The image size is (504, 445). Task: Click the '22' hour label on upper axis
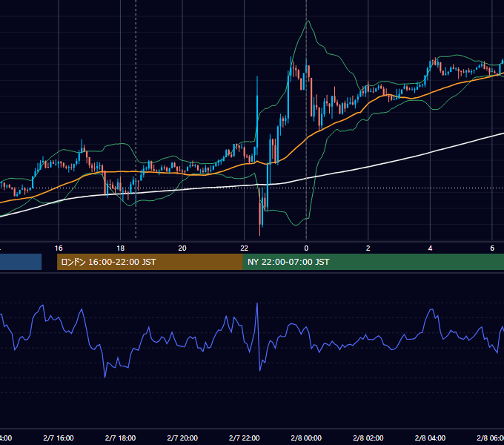pyautogui.click(x=245, y=248)
